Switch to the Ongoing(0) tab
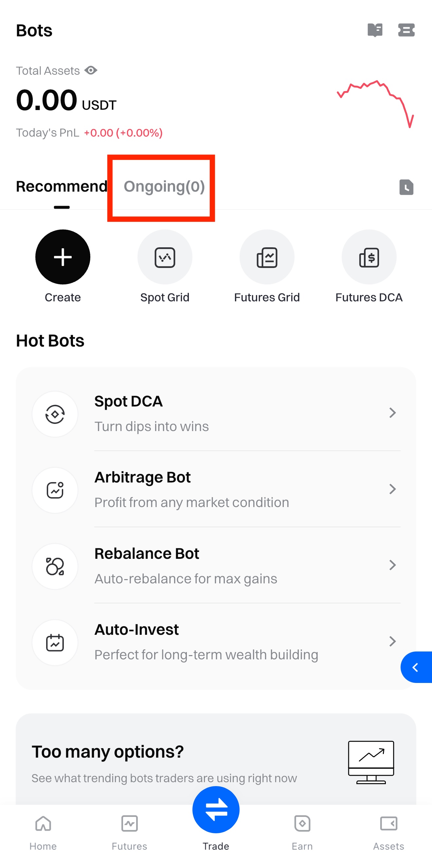Viewport: 432px width, 868px height. point(164,186)
